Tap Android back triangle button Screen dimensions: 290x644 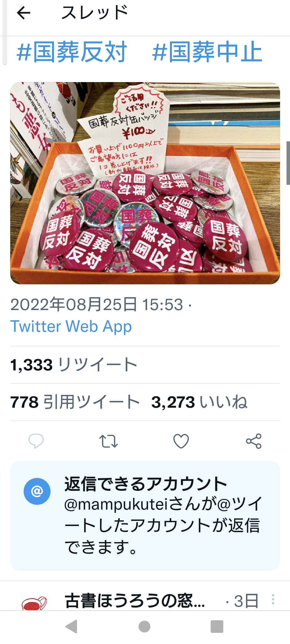click(x=72, y=627)
